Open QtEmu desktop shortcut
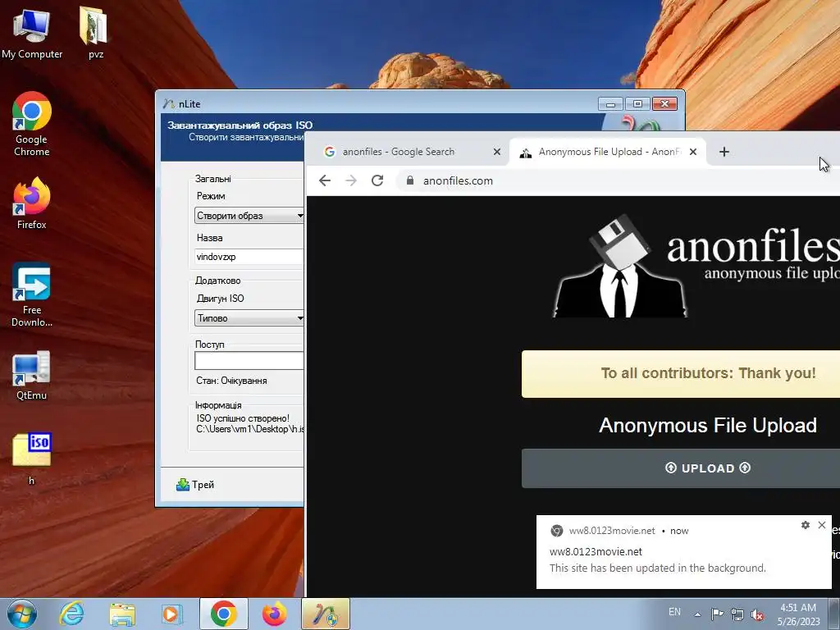The width and height of the screenshot is (840, 630). pos(32,375)
